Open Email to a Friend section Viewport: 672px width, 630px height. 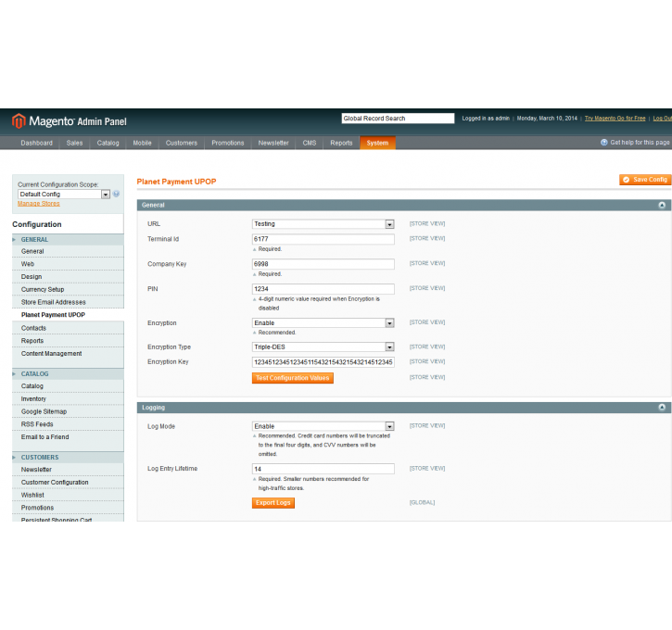[68, 437]
